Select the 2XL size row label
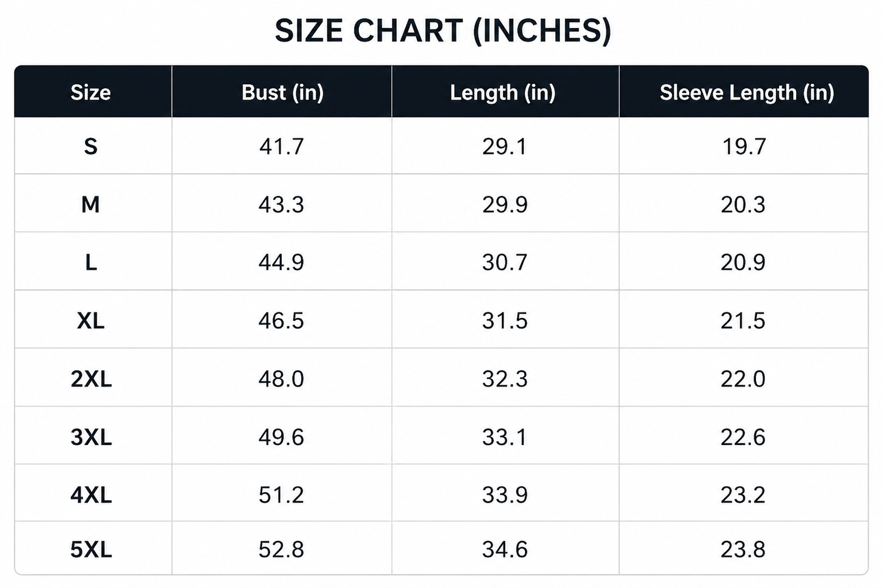Image resolution: width=883 pixels, height=588 pixels. click(91, 379)
